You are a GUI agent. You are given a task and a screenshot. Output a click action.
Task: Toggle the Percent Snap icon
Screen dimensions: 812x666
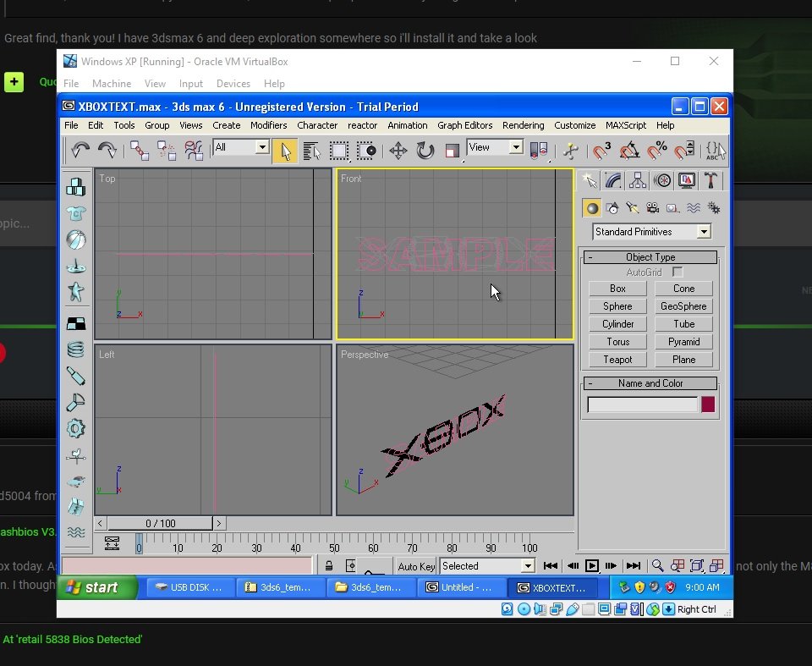coord(656,151)
